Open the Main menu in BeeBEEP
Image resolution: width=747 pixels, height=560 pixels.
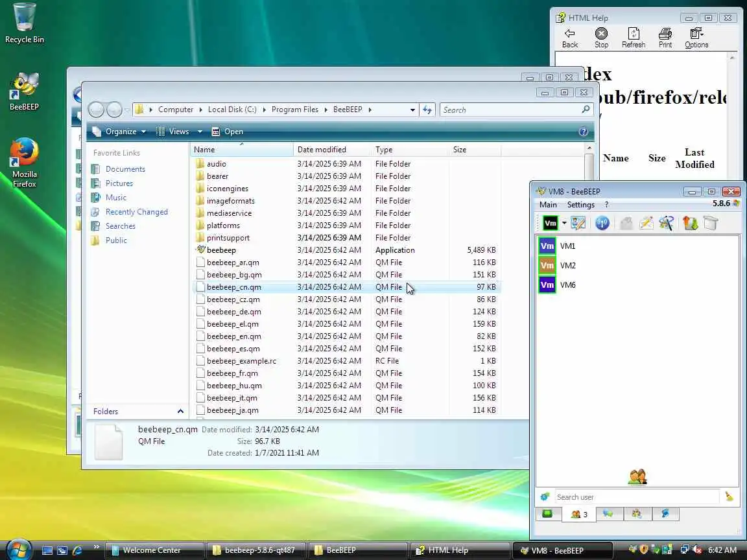coord(548,204)
